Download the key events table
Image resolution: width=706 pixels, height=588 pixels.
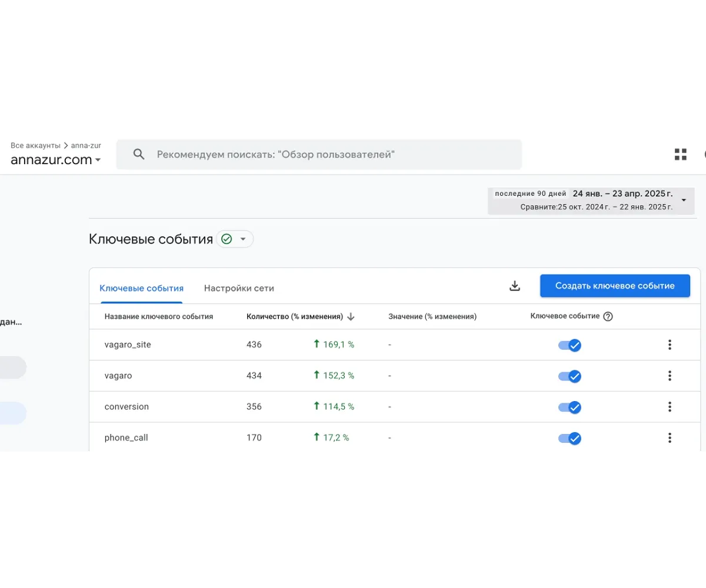coord(515,286)
